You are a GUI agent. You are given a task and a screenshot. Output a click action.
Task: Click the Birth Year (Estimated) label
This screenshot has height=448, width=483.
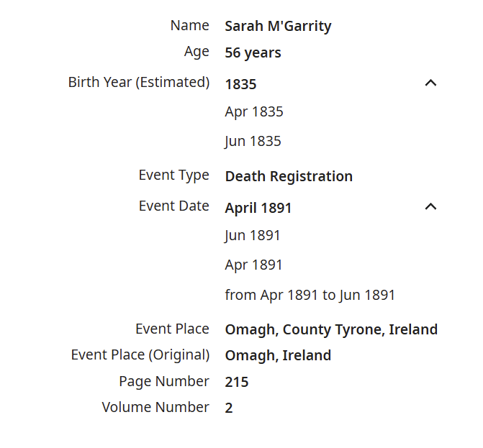pyautogui.click(x=139, y=82)
